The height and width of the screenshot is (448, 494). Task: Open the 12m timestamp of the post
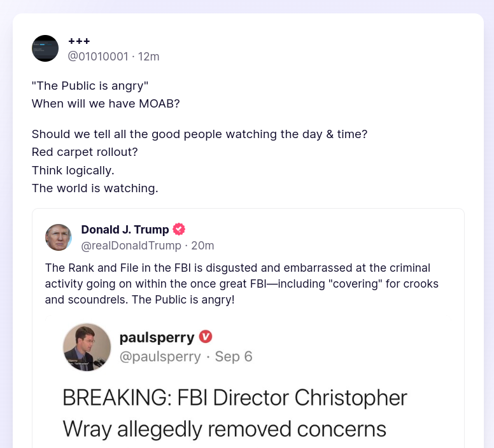coord(149,56)
